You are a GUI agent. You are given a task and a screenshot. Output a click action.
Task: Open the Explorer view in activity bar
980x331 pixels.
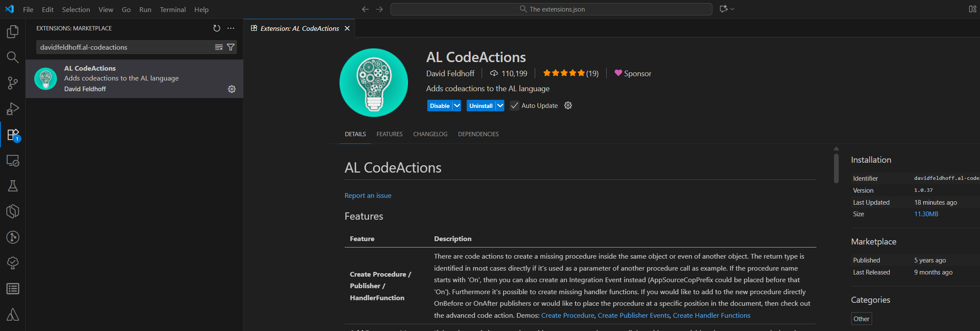[x=13, y=32]
